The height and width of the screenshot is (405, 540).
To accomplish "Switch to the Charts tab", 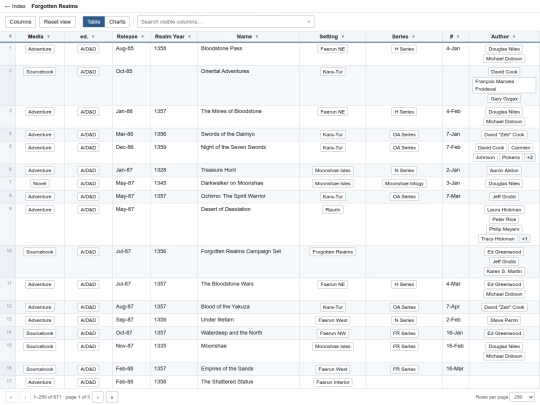I will [117, 22].
